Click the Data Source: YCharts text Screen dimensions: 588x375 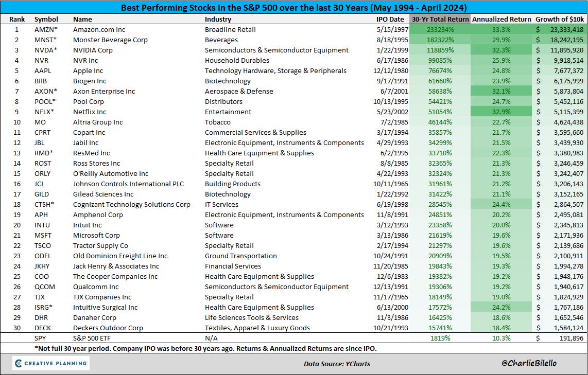[337, 364]
